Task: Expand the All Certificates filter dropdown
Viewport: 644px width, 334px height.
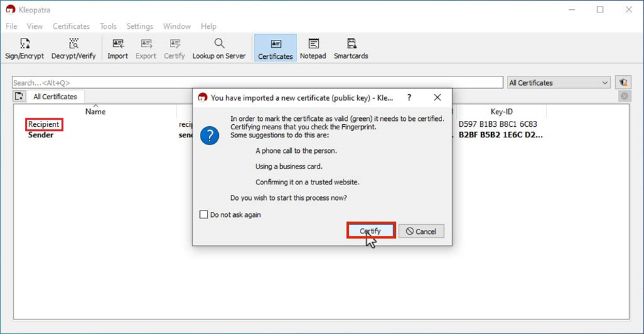Action: pos(558,82)
